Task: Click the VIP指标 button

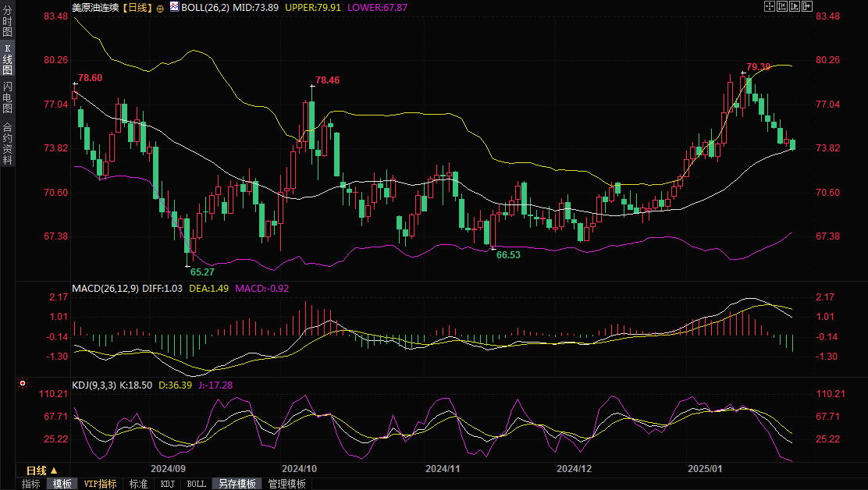Action: [x=101, y=484]
